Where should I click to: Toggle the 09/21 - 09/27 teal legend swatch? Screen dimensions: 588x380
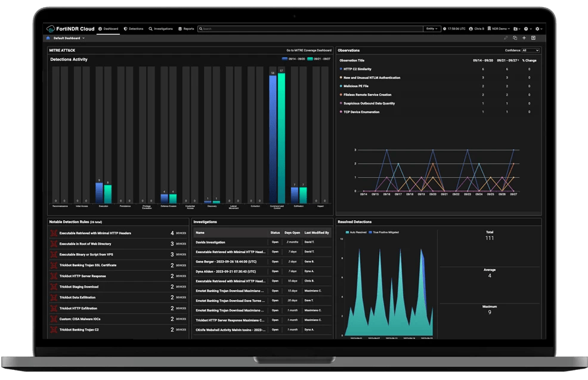click(x=310, y=59)
